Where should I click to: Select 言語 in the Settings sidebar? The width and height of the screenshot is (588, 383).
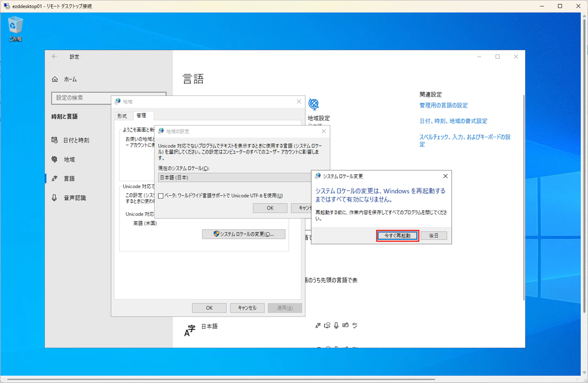63,179
